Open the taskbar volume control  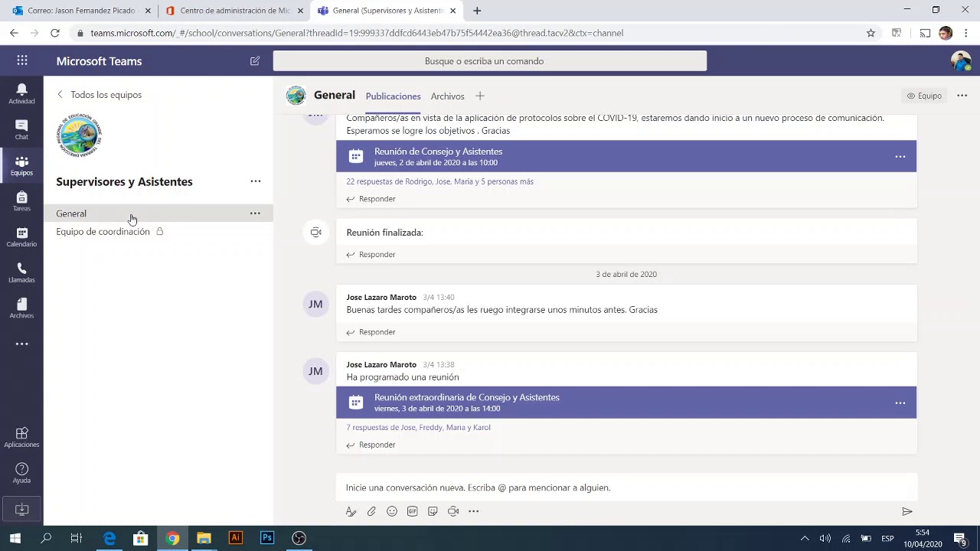point(825,538)
